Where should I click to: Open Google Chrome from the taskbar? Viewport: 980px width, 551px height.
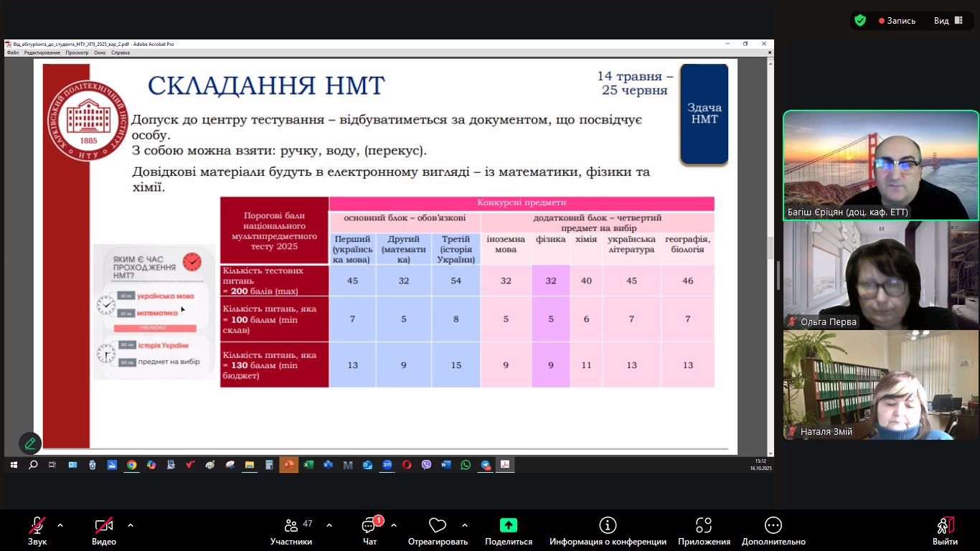132,465
